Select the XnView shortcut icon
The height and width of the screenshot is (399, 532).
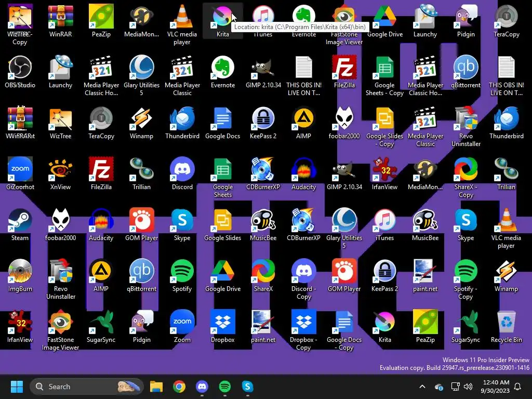pos(60,174)
